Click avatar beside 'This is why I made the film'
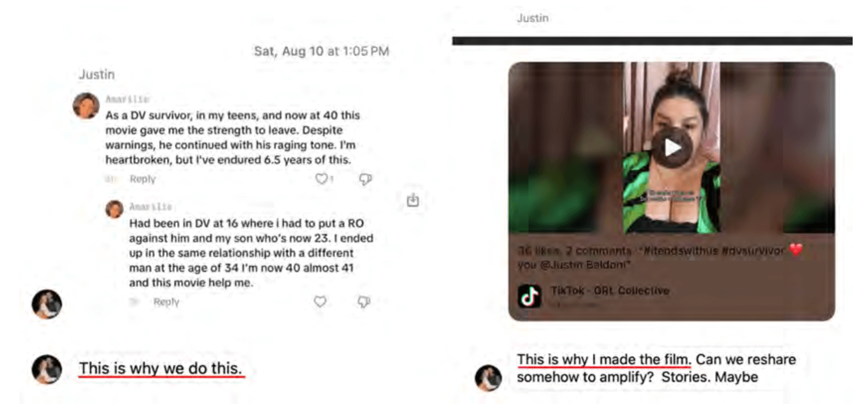The width and height of the screenshot is (868, 406). (x=488, y=378)
